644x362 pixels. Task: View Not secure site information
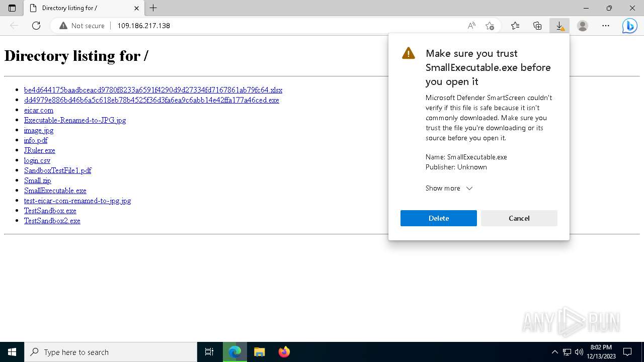click(82, 26)
